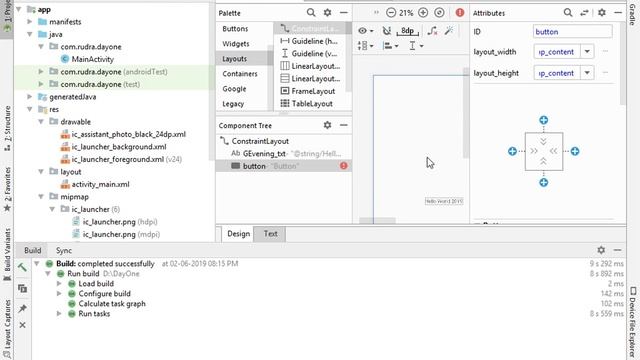The width and height of the screenshot is (640, 360).
Task: Collapse the java folder
Action: point(30,34)
